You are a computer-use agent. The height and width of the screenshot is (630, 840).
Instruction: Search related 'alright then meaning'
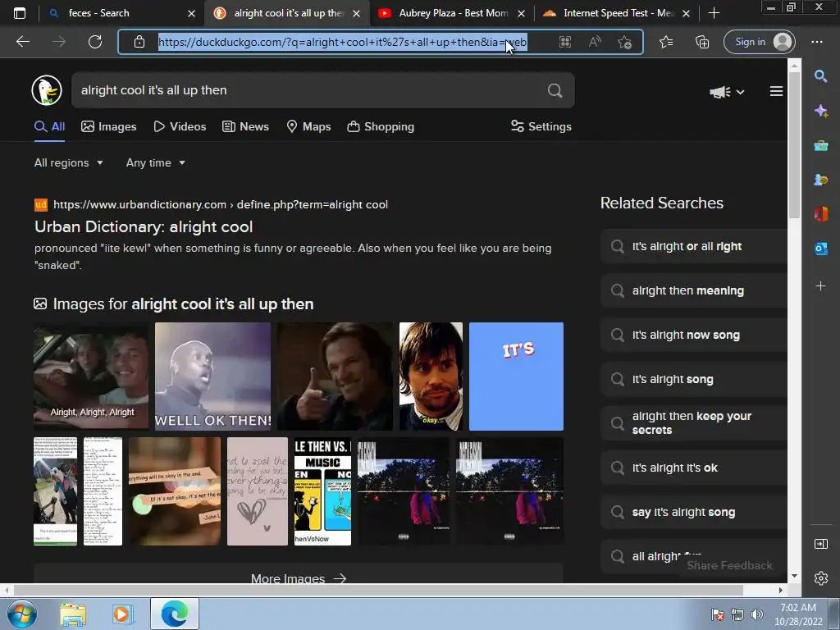[x=694, y=291]
